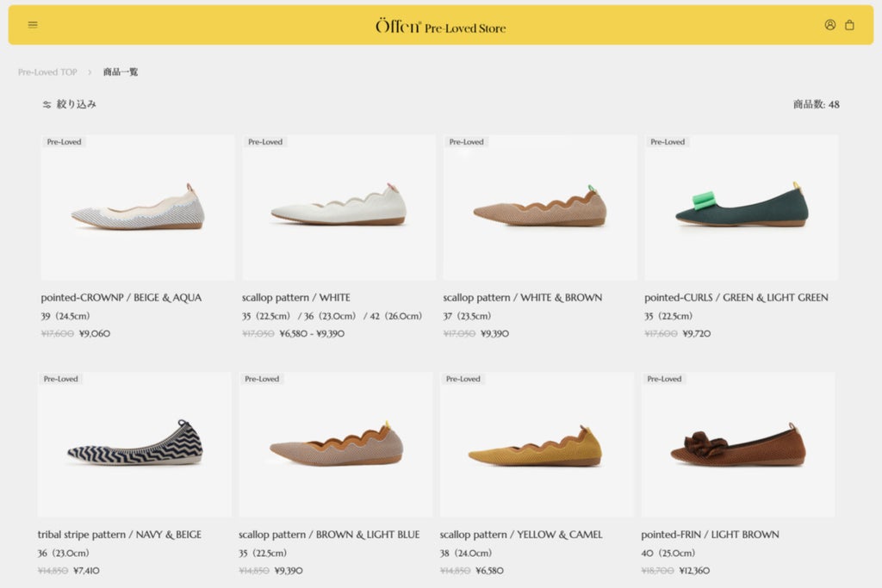Open white scallop pattern shoe image

[x=339, y=207]
